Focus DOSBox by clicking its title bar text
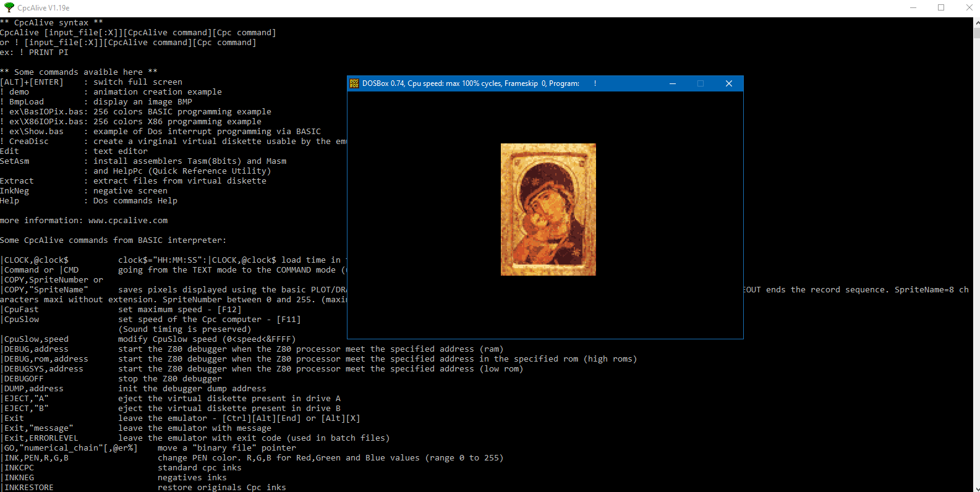Image resolution: width=980 pixels, height=492 pixels. (x=470, y=83)
